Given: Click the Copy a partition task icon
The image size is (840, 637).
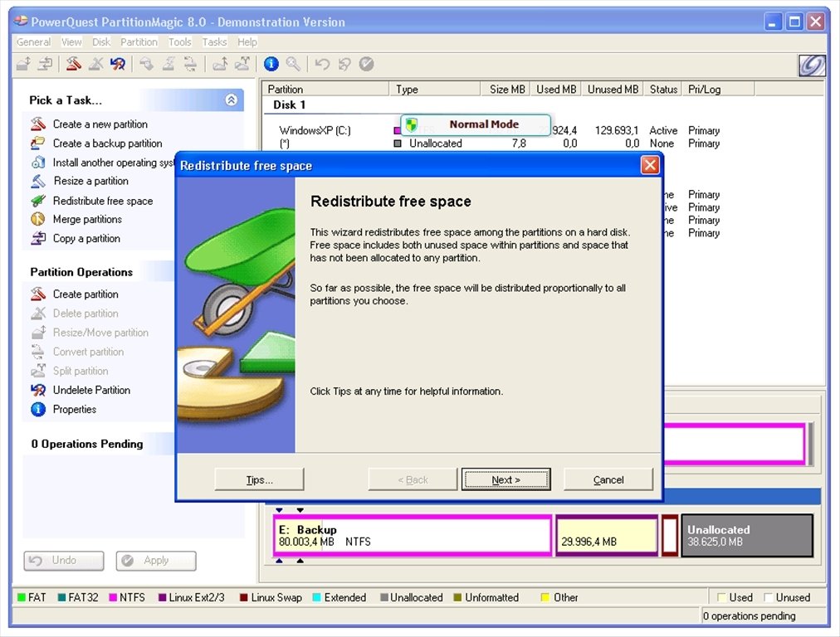Looking at the screenshot, I should (38, 238).
